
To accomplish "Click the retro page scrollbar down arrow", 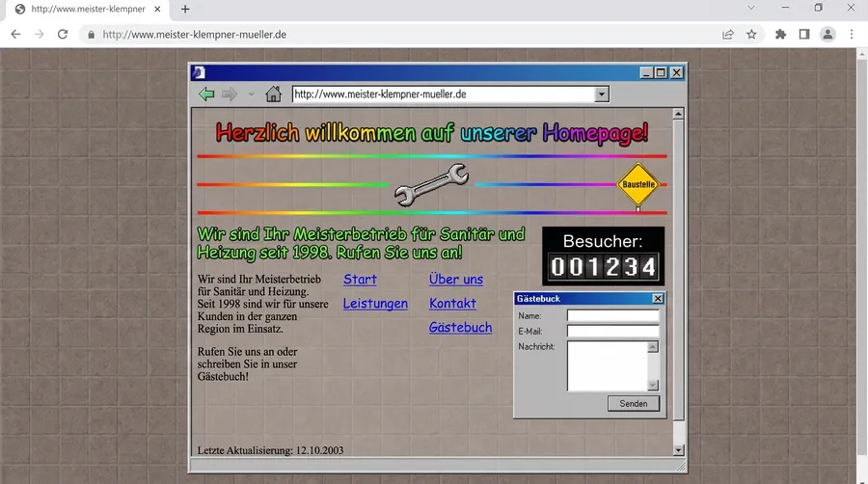I will (x=678, y=450).
